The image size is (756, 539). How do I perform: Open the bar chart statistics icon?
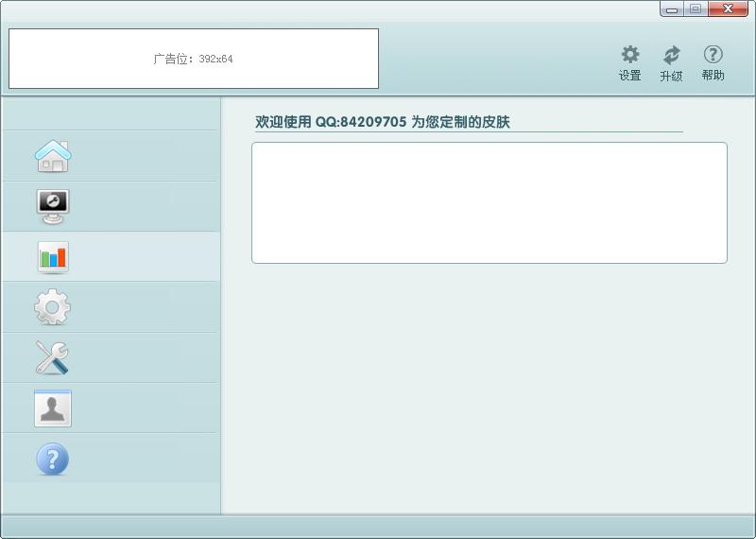point(53,257)
